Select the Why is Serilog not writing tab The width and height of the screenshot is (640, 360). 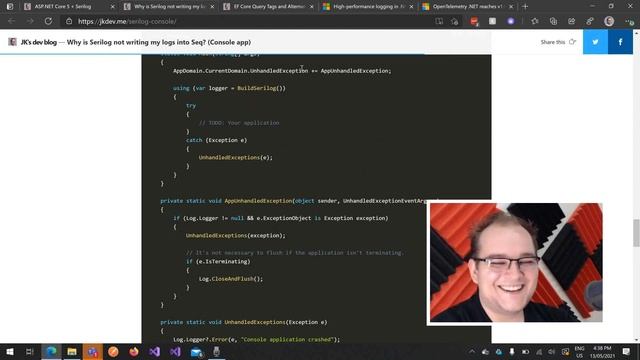(x=169, y=7)
